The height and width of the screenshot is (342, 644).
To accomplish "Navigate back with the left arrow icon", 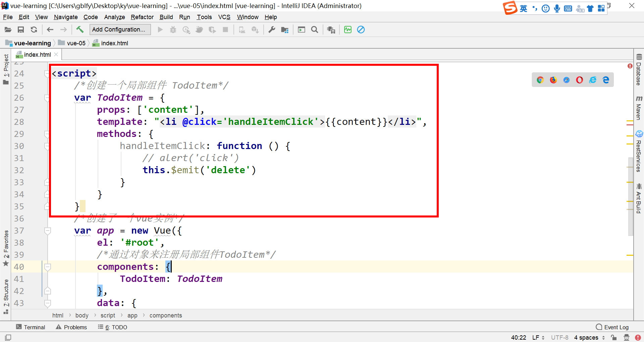I will (x=50, y=30).
